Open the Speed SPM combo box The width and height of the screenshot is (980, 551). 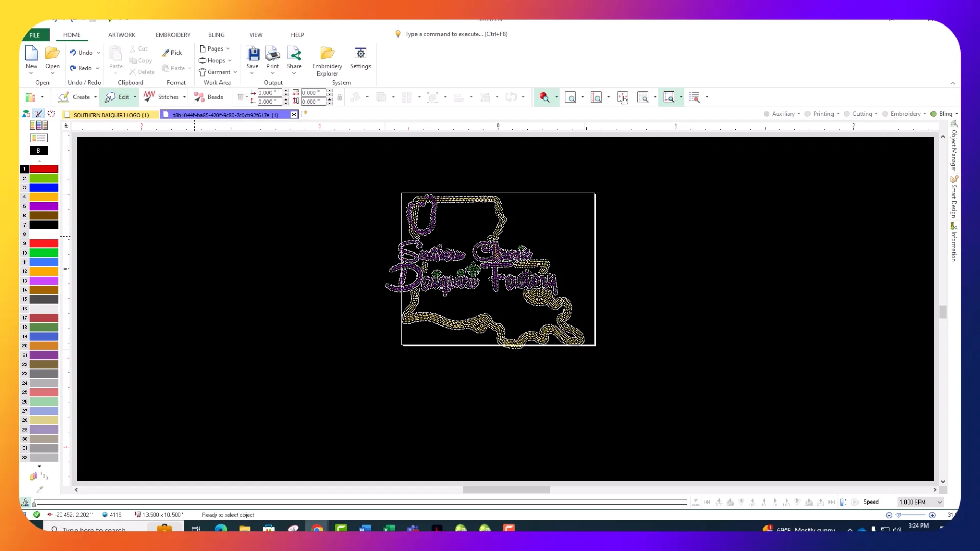click(939, 502)
